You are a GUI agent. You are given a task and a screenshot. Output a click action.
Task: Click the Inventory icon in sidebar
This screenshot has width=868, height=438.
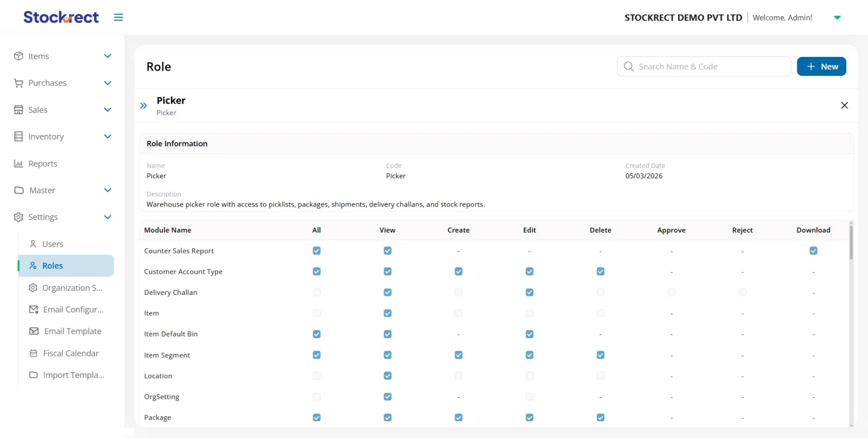click(18, 137)
